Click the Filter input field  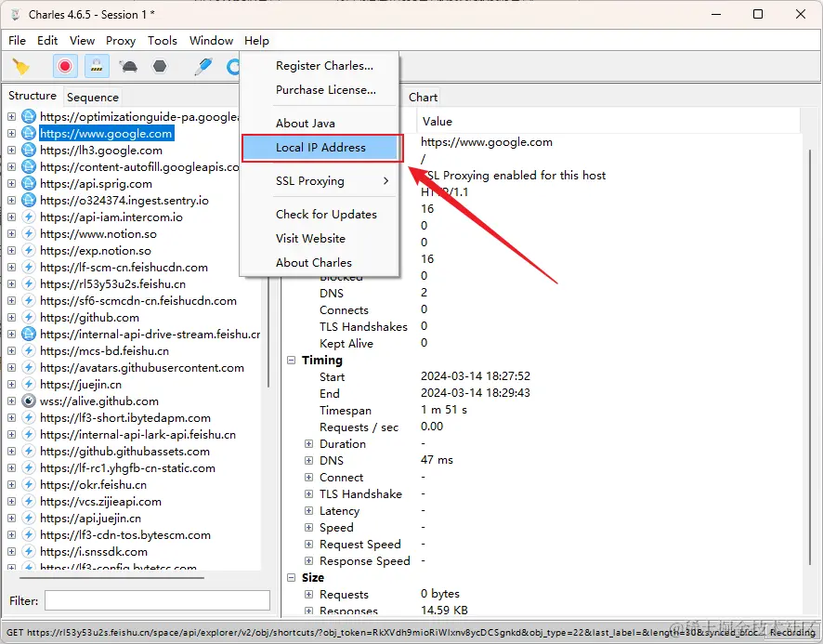157,600
